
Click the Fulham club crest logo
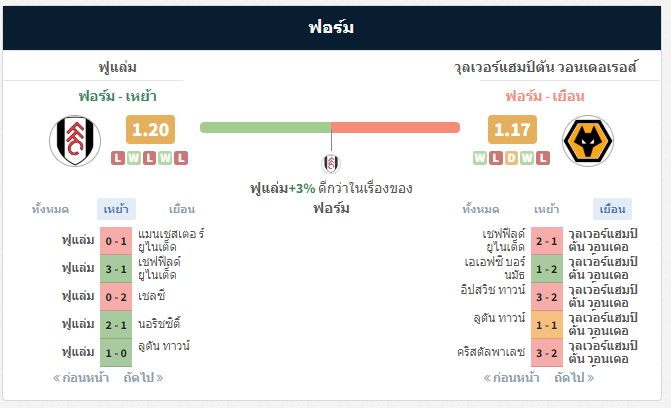pyautogui.click(x=75, y=141)
